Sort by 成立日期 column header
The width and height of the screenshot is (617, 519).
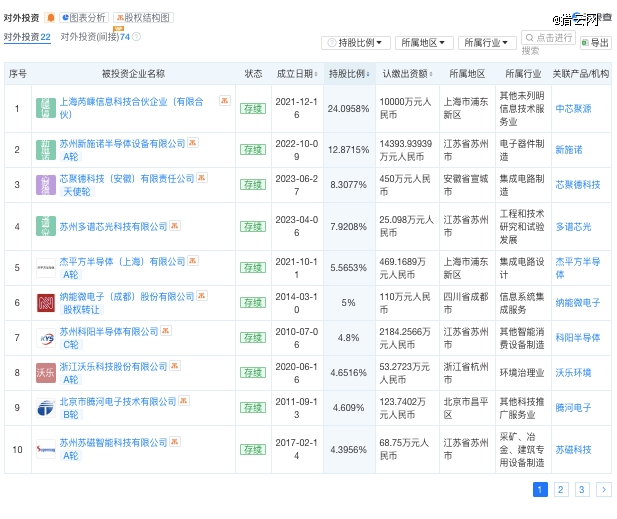tap(297, 74)
